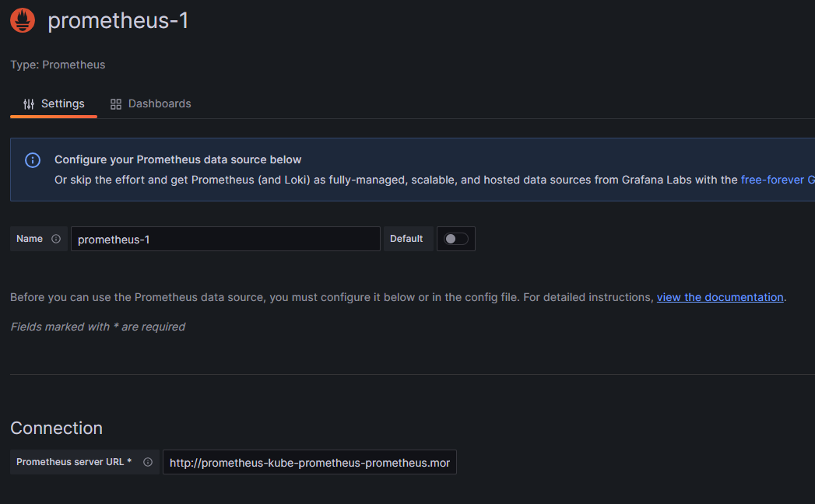Screen dimensions: 815x504
Task: Click the Fields marked with * are required note
Action: pyautogui.click(x=98, y=327)
